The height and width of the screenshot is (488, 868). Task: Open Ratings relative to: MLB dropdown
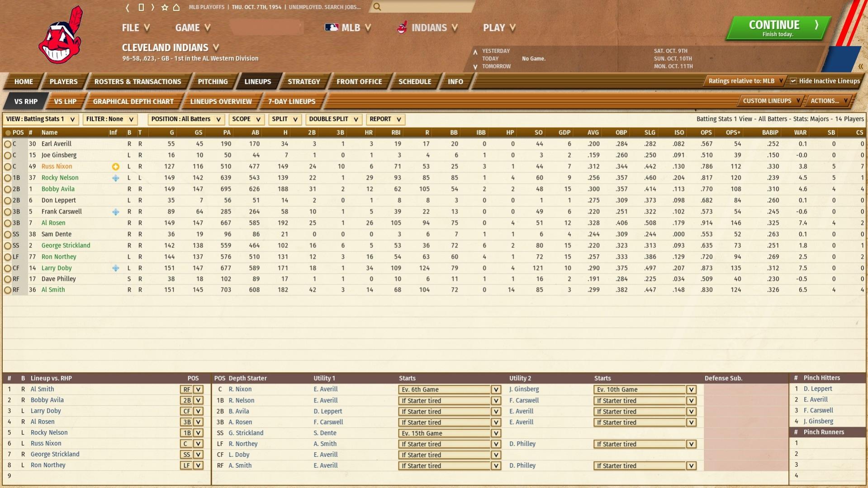tap(745, 81)
